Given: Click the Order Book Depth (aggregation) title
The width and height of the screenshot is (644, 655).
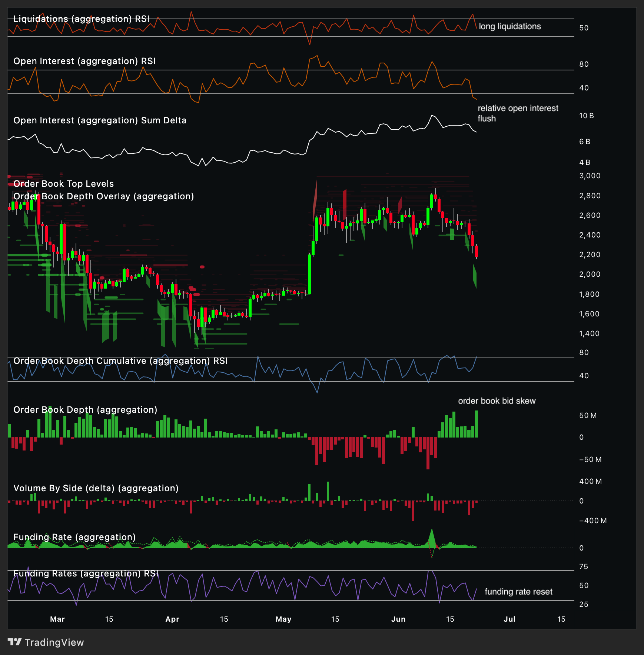Looking at the screenshot, I should pyautogui.click(x=85, y=410).
